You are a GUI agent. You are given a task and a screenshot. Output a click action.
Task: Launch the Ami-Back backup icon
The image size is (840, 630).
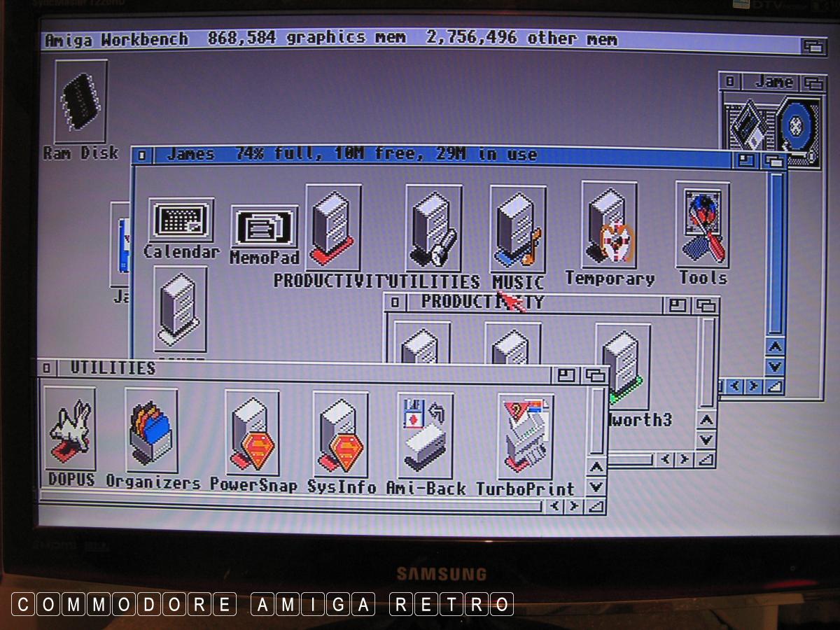tap(425, 435)
